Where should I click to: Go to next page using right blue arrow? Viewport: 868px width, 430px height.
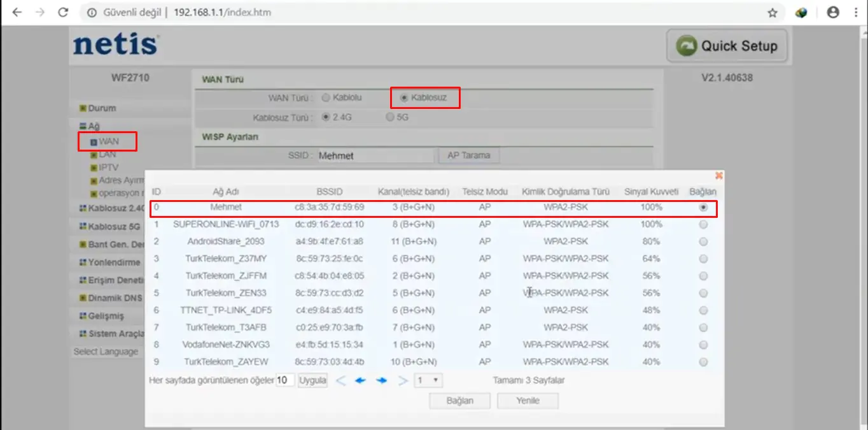click(x=381, y=381)
